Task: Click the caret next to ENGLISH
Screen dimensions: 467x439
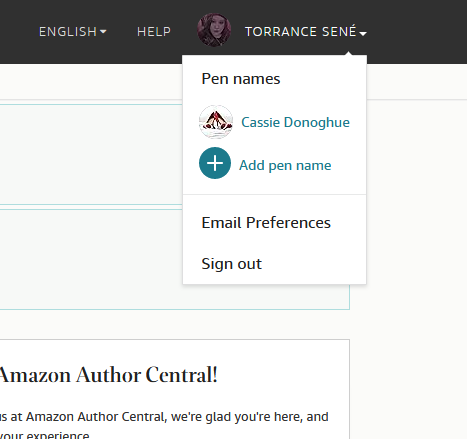Action: click(x=103, y=32)
